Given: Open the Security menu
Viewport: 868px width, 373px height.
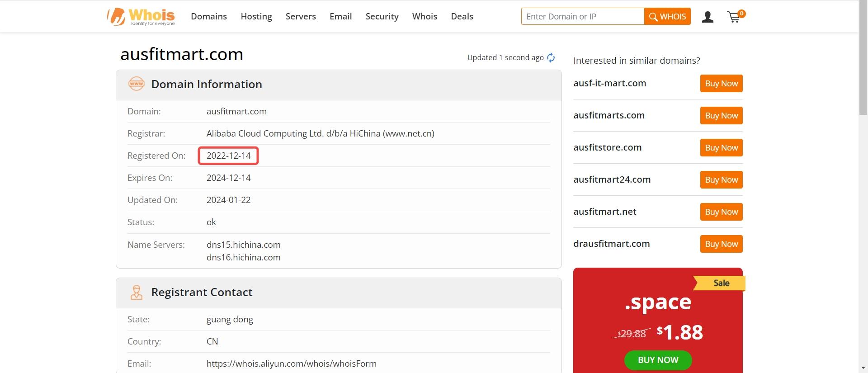Looking at the screenshot, I should (382, 16).
